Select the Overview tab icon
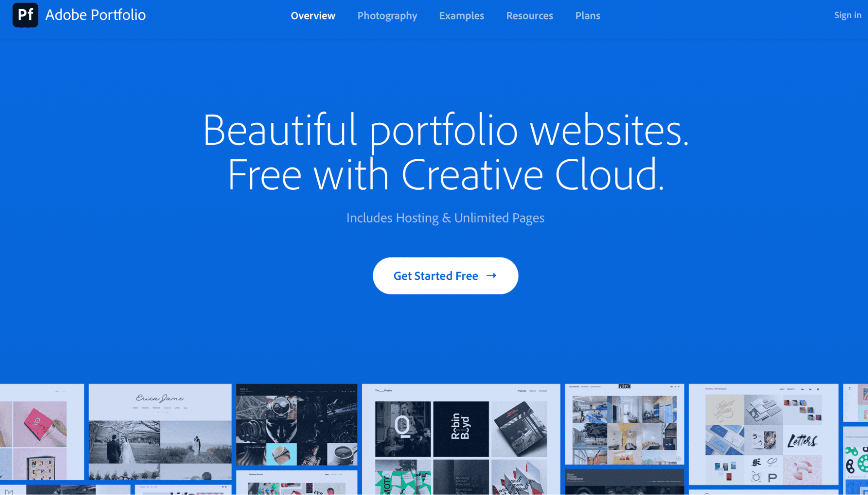The width and height of the screenshot is (868, 495). pyautogui.click(x=312, y=16)
